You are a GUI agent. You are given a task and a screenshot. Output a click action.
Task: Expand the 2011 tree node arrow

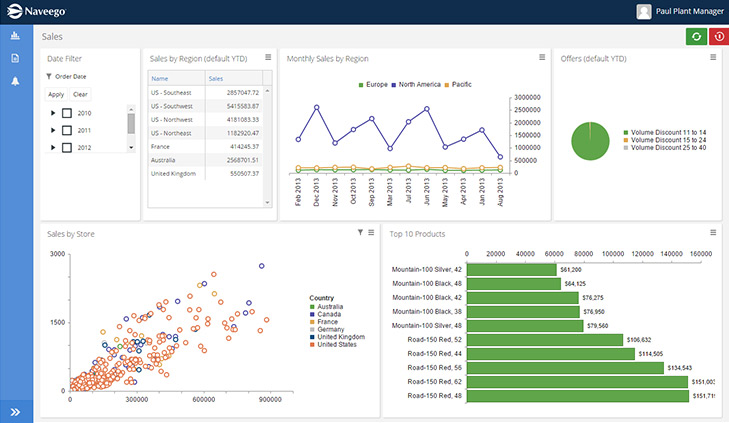pyautogui.click(x=52, y=130)
